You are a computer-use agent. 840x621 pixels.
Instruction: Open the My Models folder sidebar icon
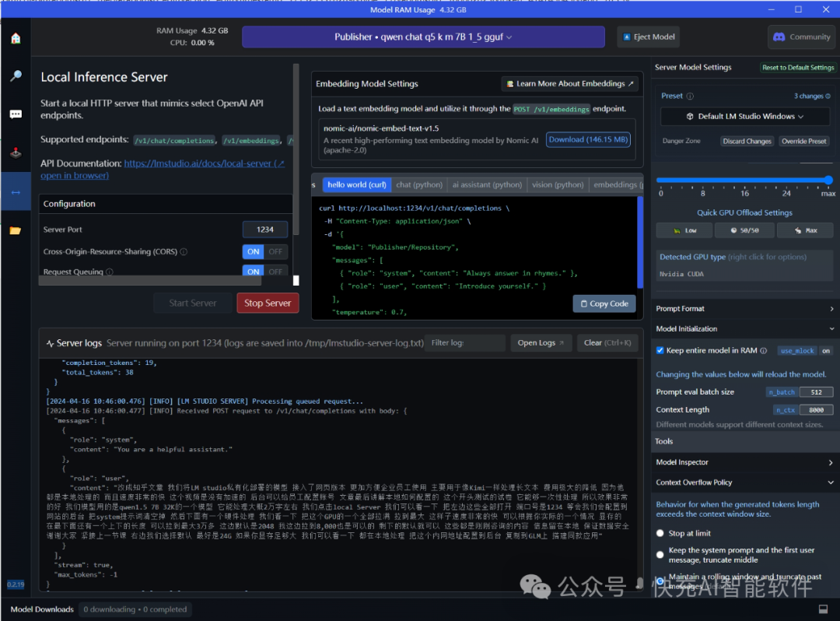coord(16,230)
